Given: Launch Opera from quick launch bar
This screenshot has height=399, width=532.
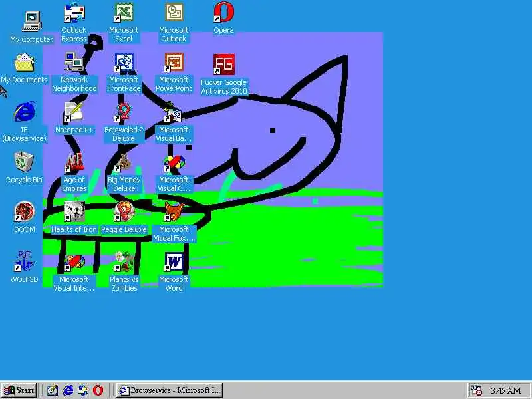Looking at the screenshot, I should [x=98, y=390].
